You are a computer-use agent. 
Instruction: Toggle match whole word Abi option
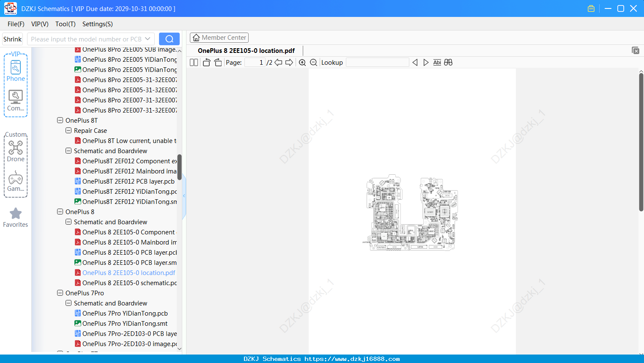coord(437,62)
